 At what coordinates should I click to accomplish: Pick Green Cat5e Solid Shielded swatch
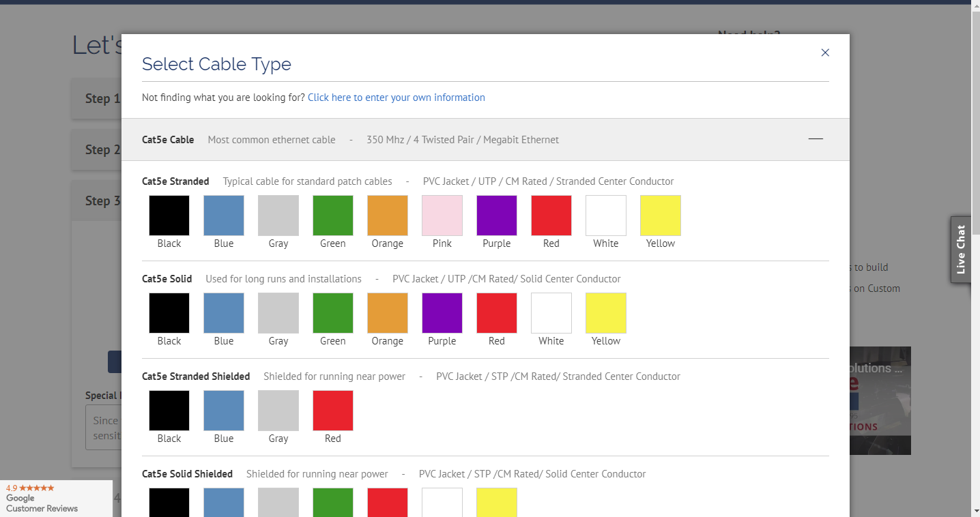[x=333, y=502]
